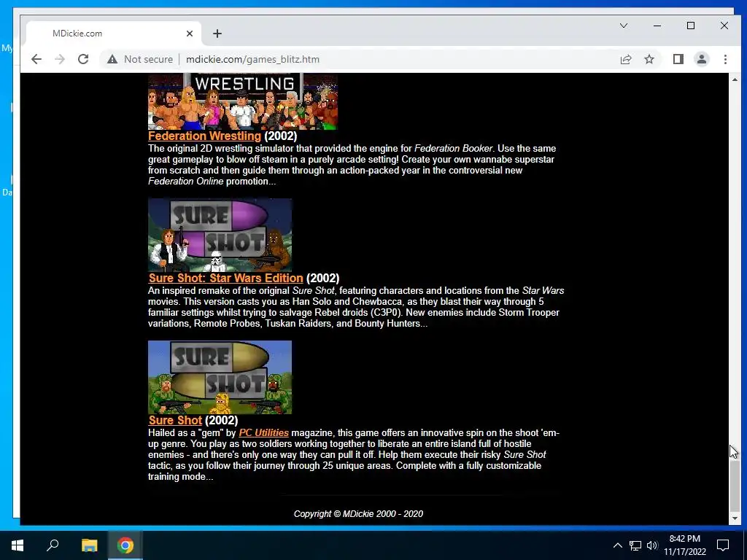Click the Copyright © MDickie 2000 - 2020 text
The image size is (747, 560).
point(358,514)
